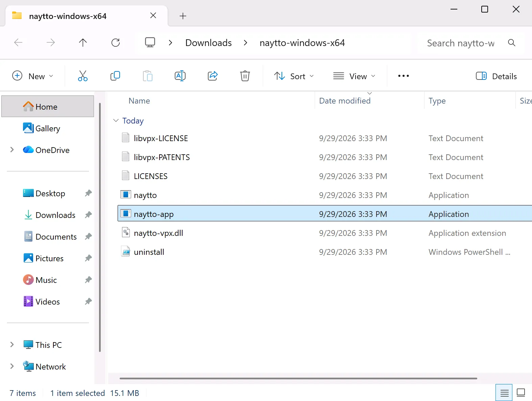Switch to details list view layout
Screen dimensions: 532x401
tap(504, 393)
